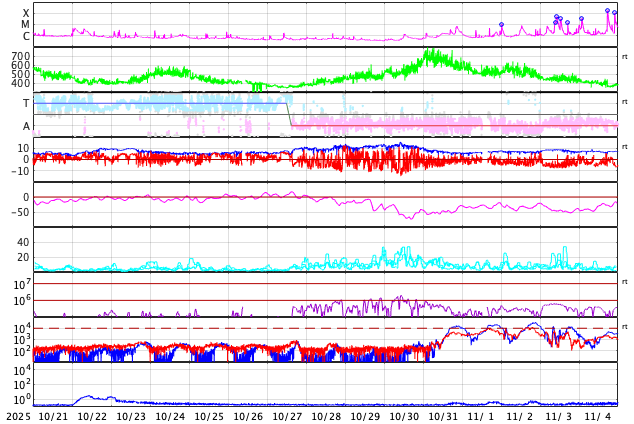Viewport: 634px width, 424px height.
Task: Click the 'rt' tag beside dashed-line electron panel
Action: point(625,326)
